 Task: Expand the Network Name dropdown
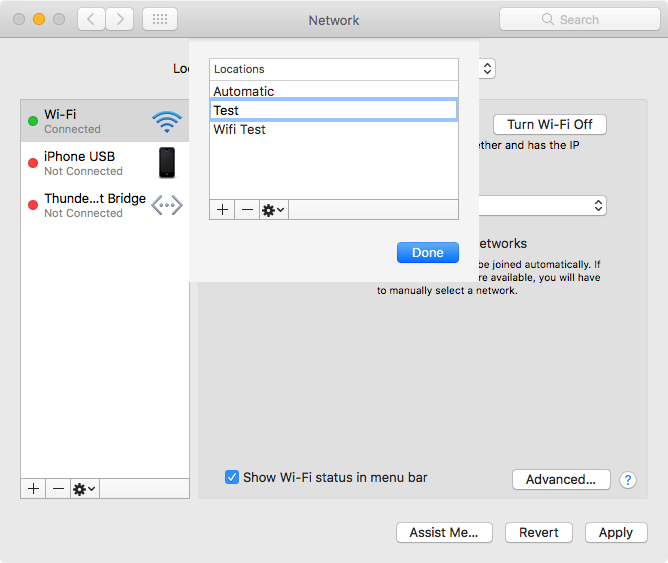coord(598,205)
